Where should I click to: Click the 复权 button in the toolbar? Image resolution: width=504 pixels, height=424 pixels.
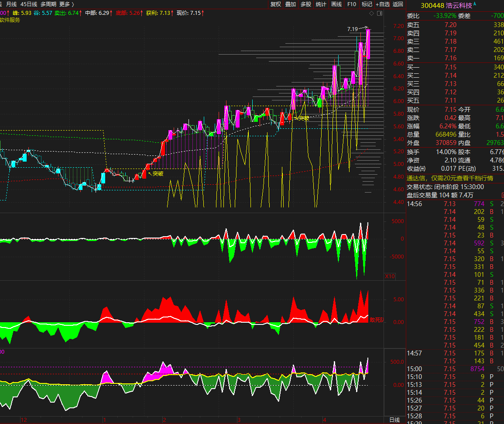coord(276,4)
